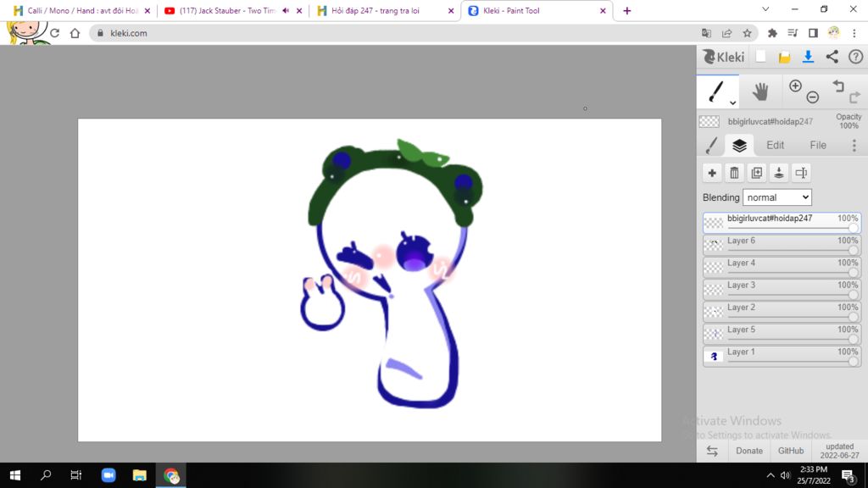Delete the selected layer
Viewport: 868px width, 488px height.
click(734, 173)
